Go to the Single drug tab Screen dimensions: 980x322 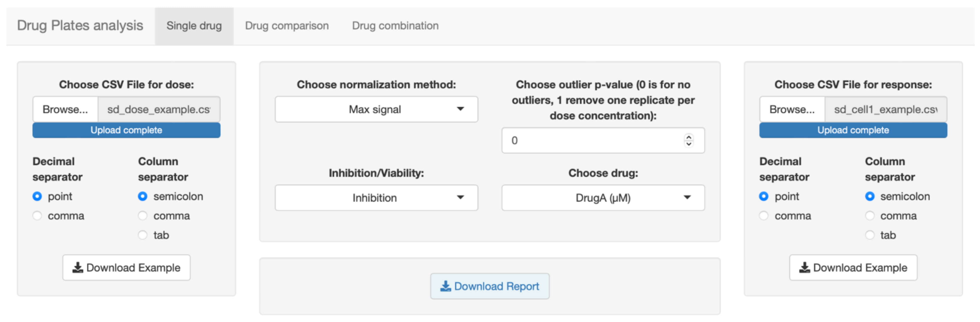pyautogui.click(x=194, y=26)
